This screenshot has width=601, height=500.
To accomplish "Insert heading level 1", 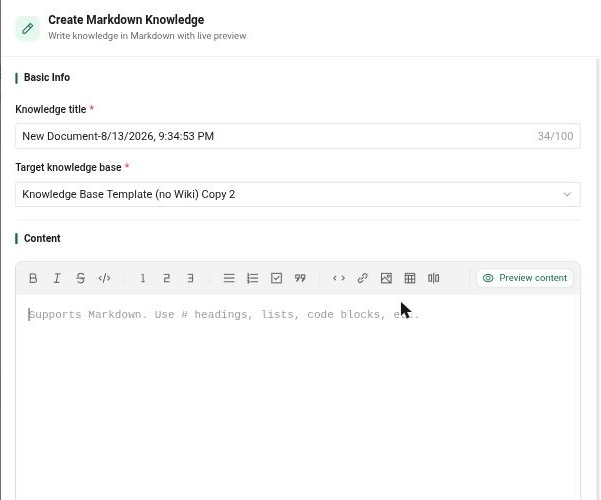I will [x=143, y=278].
